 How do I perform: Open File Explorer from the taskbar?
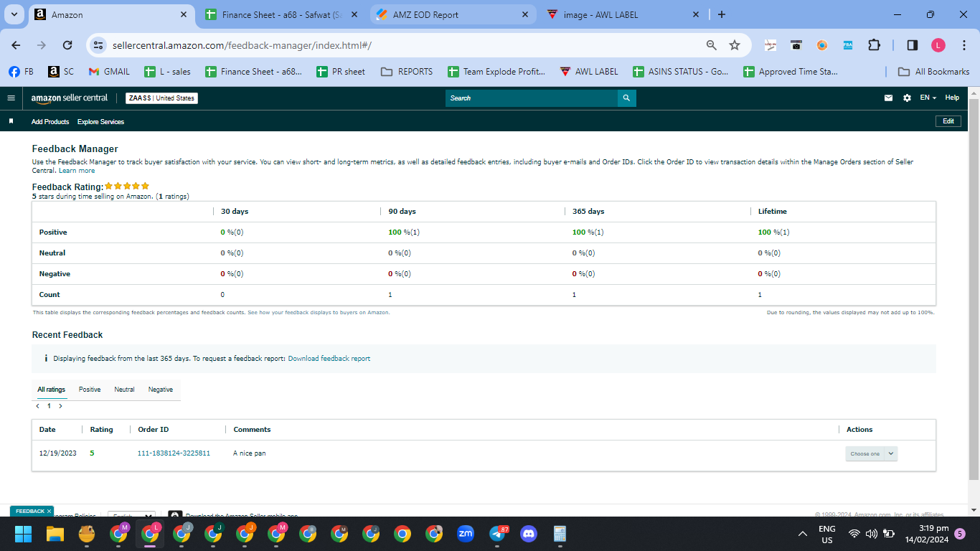tap(55, 533)
